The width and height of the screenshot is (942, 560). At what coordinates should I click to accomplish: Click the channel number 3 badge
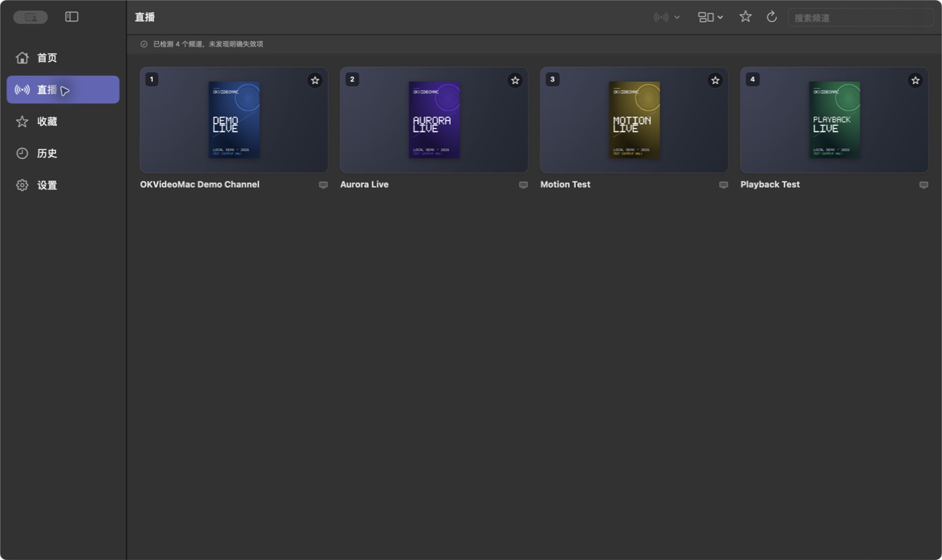click(552, 79)
